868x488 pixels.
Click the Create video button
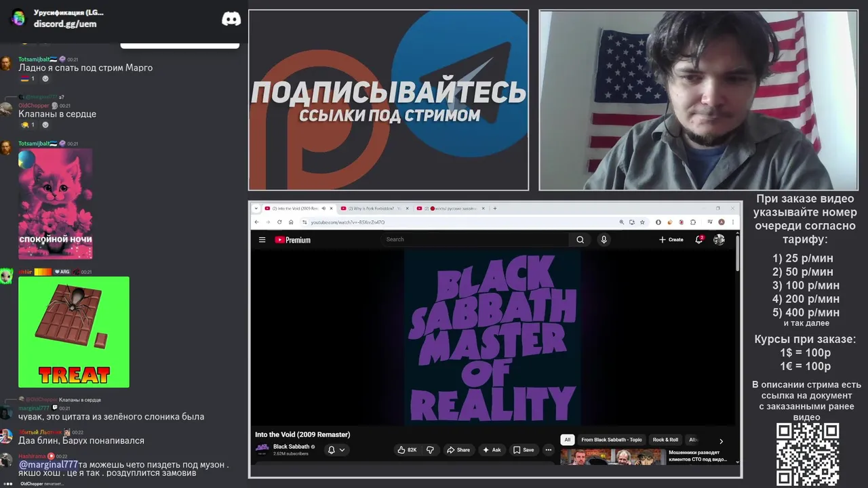pos(671,239)
